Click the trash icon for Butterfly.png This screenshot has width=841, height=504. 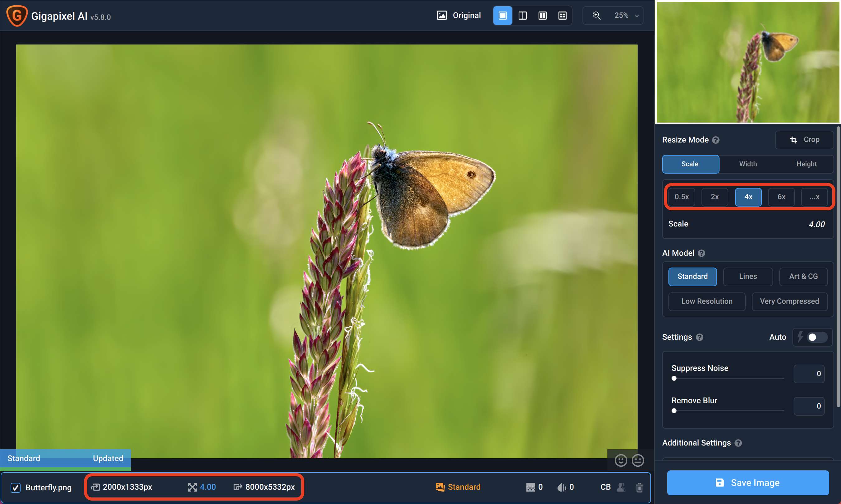[639, 488]
